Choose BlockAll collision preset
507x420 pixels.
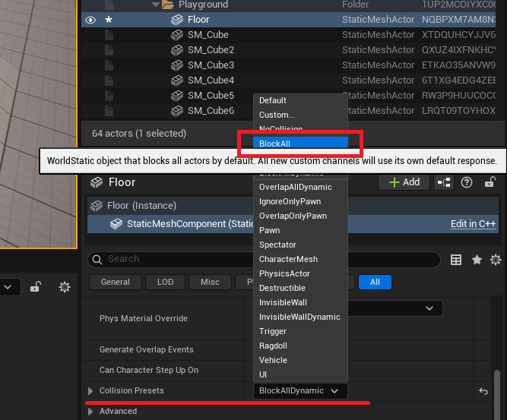coord(300,144)
